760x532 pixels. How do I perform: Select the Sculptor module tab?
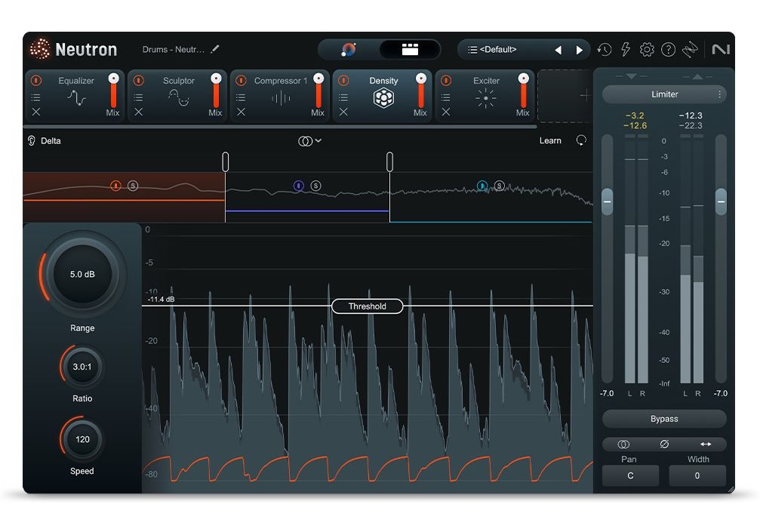pyautogui.click(x=178, y=96)
